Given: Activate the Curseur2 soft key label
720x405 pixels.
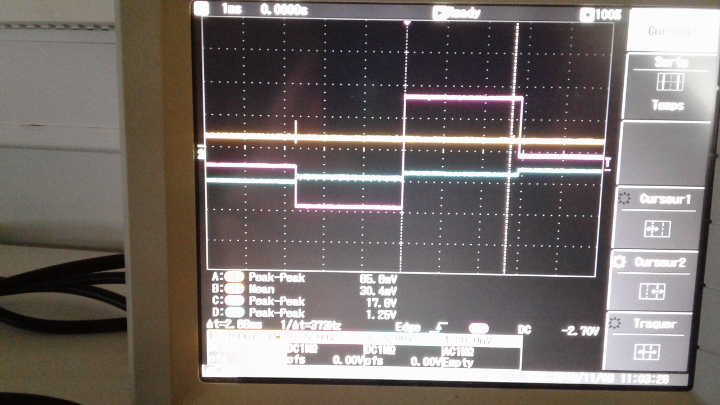Looking at the screenshot, I should pos(660,262).
